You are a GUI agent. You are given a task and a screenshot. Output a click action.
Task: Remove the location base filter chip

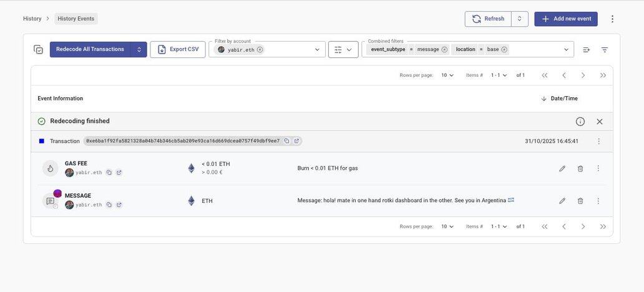pyautogui.click(x=504, y=49)
